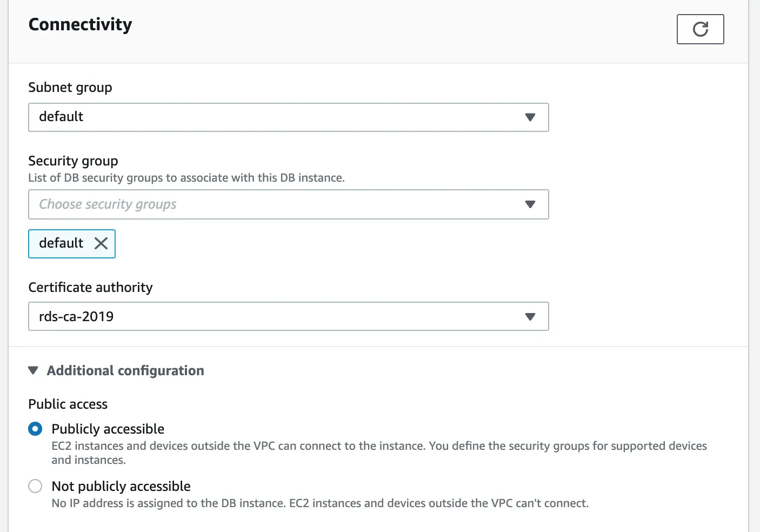Click the Public access label
Viewport: 760px width, 532px height.
[68, 404]
